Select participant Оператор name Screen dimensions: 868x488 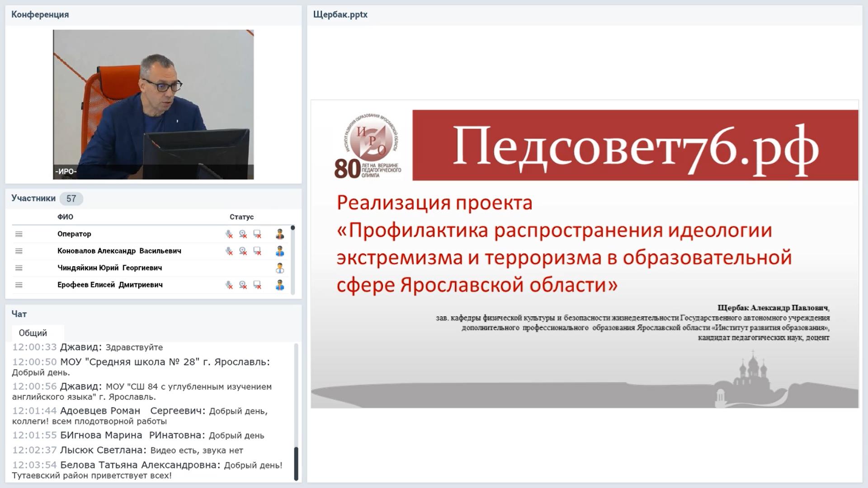tap(74, 234)
